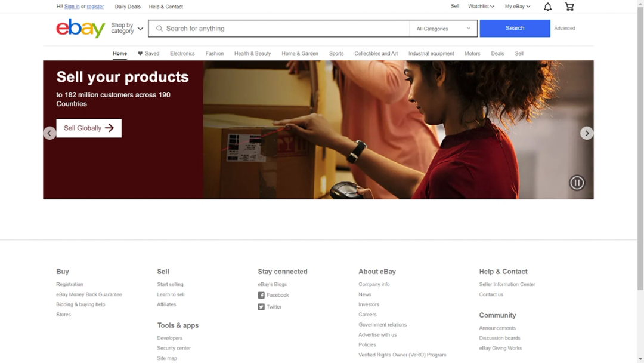Click the Saved heart icon
This screenshot has width=644, height=363.
point(140,54)
